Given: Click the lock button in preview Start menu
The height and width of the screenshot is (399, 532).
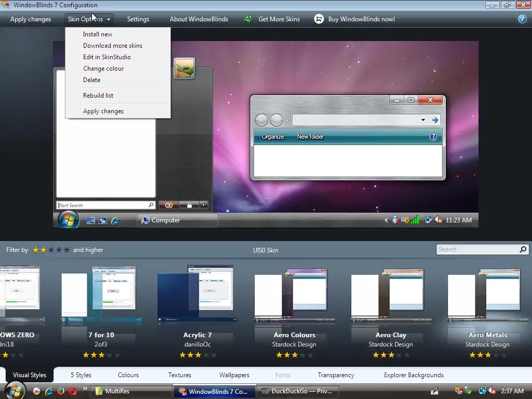Looking at the screenshot, I should [189, 205].
